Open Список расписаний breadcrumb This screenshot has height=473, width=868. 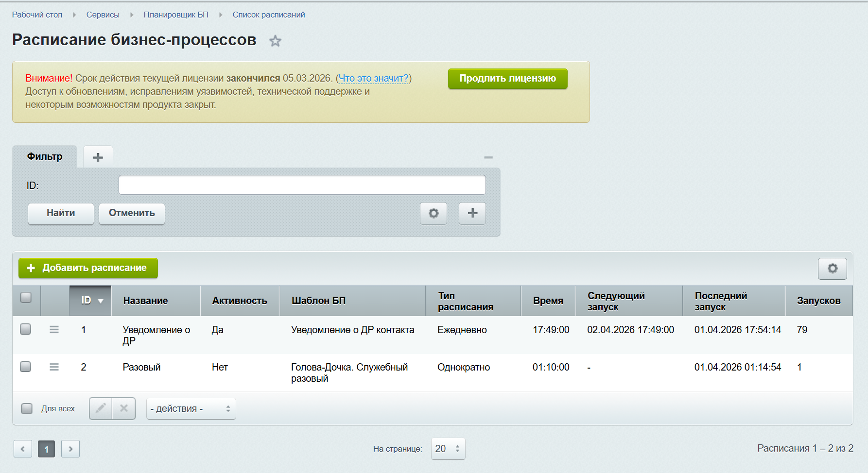coord(269,15)
